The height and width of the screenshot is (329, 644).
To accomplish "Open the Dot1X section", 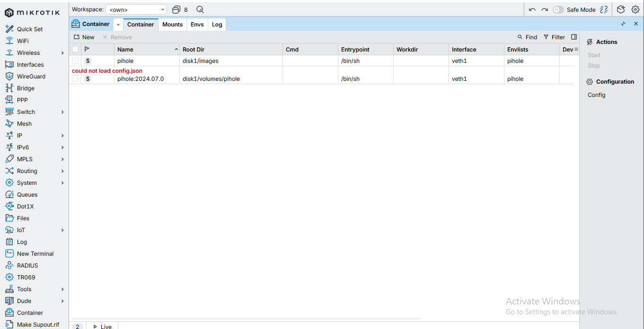I will (26, 206).
